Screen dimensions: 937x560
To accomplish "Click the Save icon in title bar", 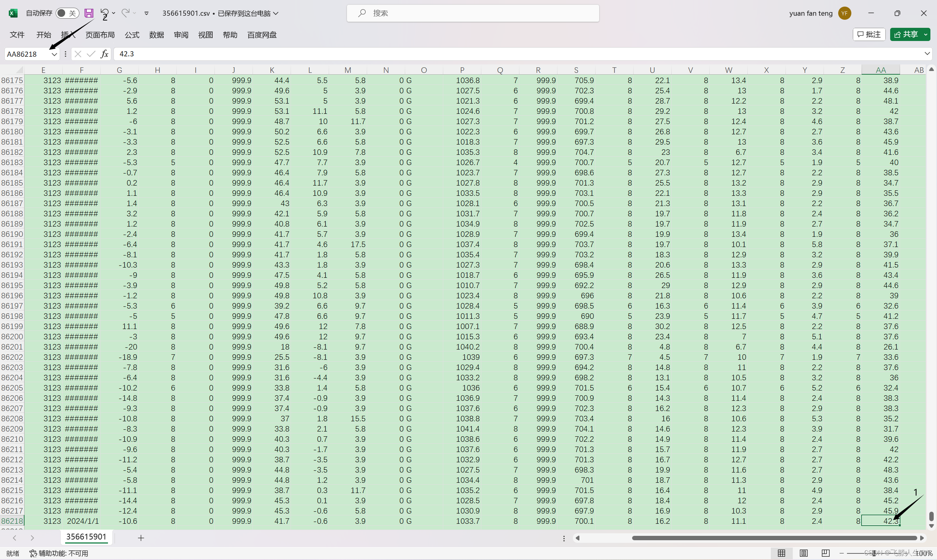I will coord(89,13).
